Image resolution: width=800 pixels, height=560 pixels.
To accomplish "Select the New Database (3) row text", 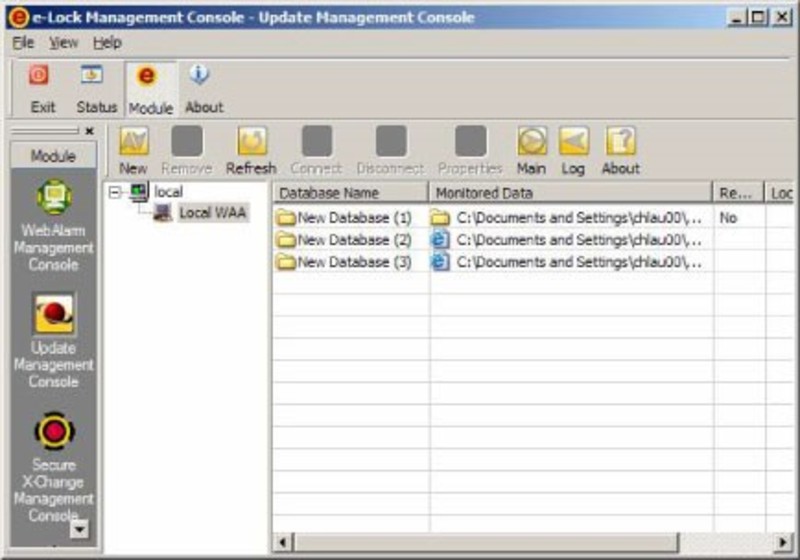I will click(x=355, y=262).
